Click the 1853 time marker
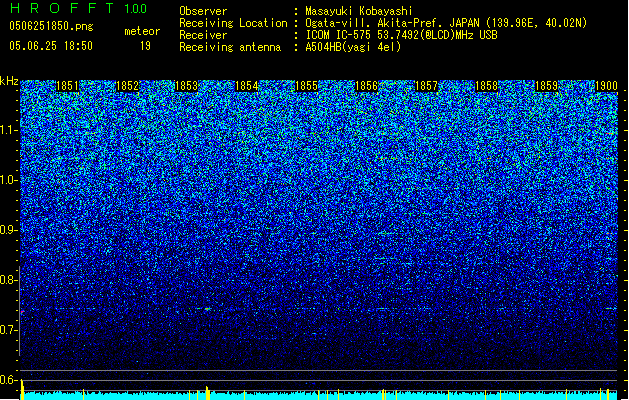629x400 pixels. pyautogui.click(x=187, y=86)
